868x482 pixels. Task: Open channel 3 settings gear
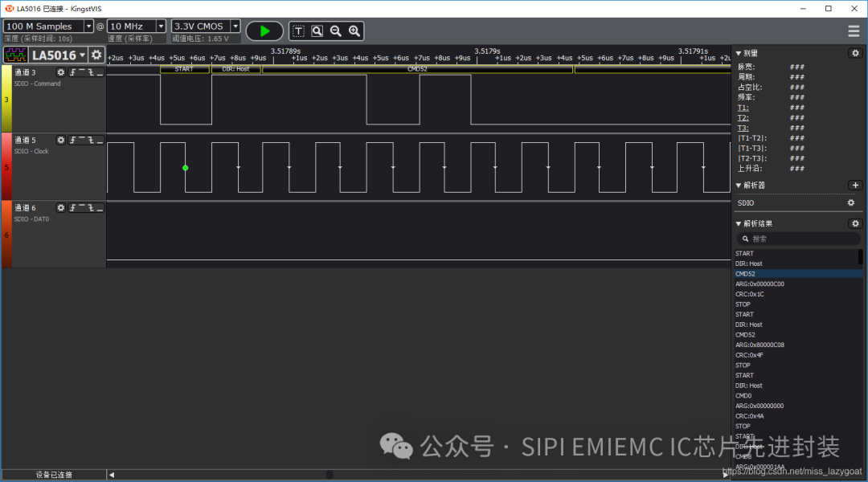pos(60,72)
